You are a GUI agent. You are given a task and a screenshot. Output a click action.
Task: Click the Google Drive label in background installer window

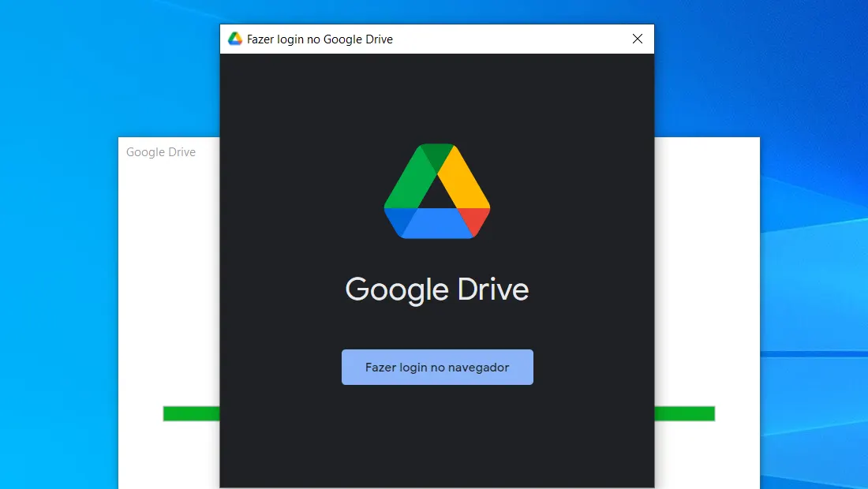click(160, 152)
